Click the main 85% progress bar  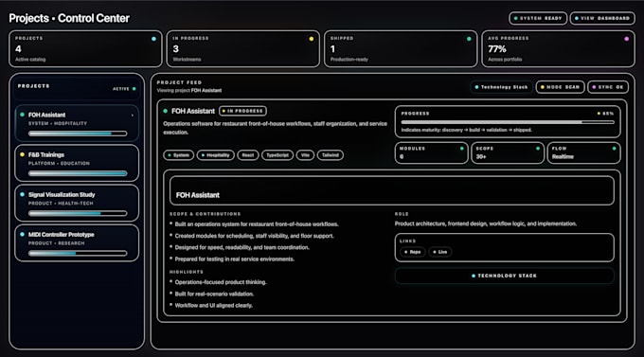click(508, 122)
